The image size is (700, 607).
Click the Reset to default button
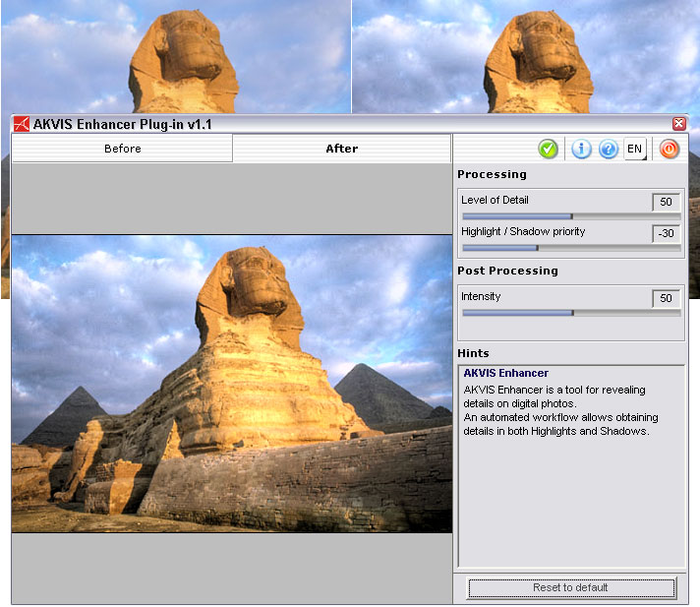[571, 587]
